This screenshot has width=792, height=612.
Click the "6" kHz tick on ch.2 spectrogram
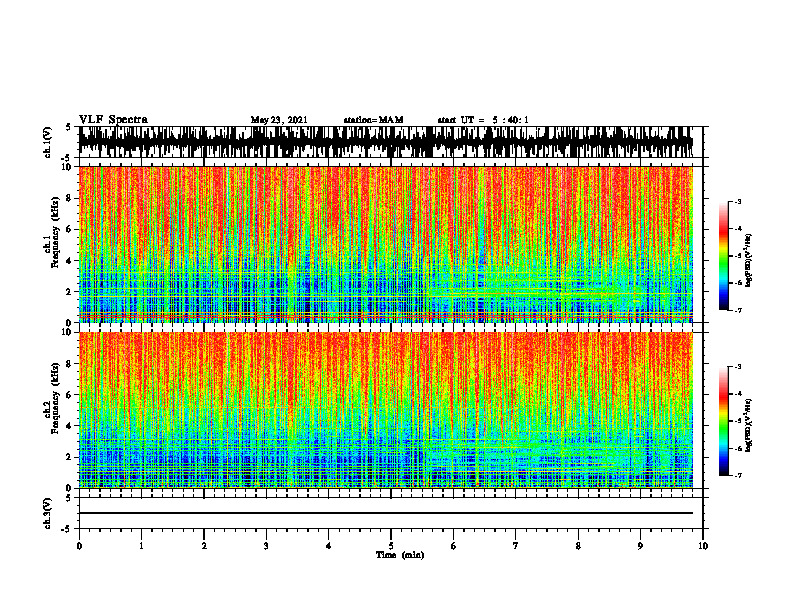pyautogui.click(x=70, y=395)
